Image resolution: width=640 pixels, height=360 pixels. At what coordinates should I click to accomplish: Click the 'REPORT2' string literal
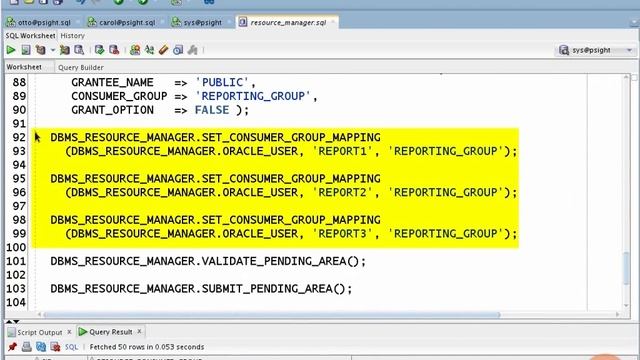pyautogui.click(x=342, y=192)
